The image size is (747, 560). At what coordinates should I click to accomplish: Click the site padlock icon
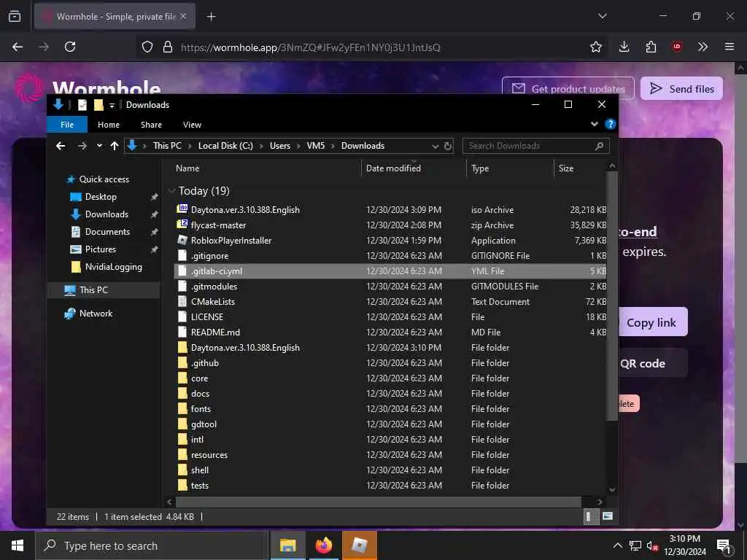click(x=167, y=47)
